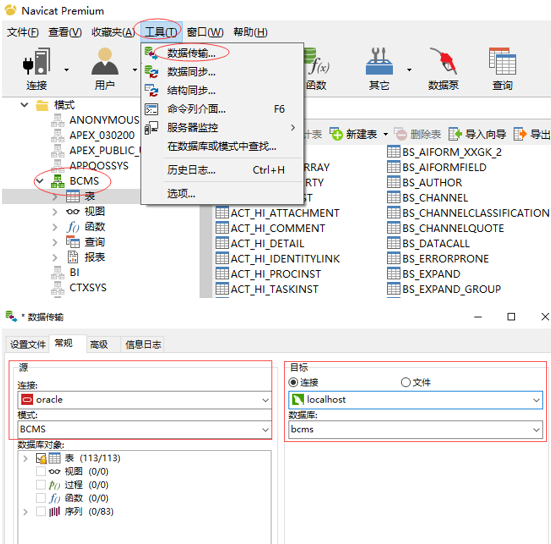
Task: Click the 视图 views glasses icon
Action: tap(73, 212)
